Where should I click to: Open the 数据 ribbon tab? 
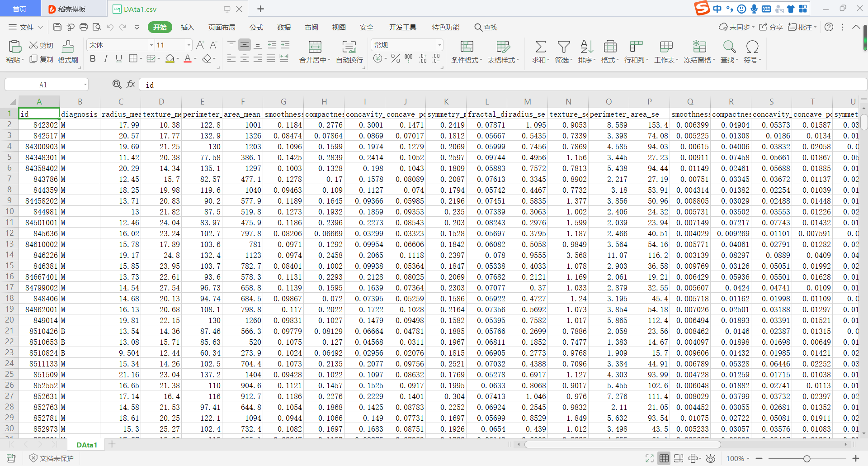pos(283,27)
